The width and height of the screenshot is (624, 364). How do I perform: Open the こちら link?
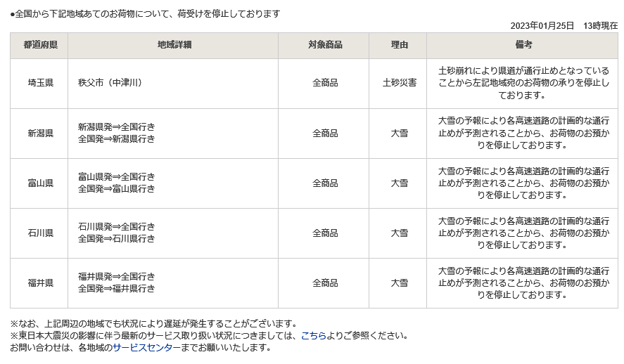(x=313, y=336)
